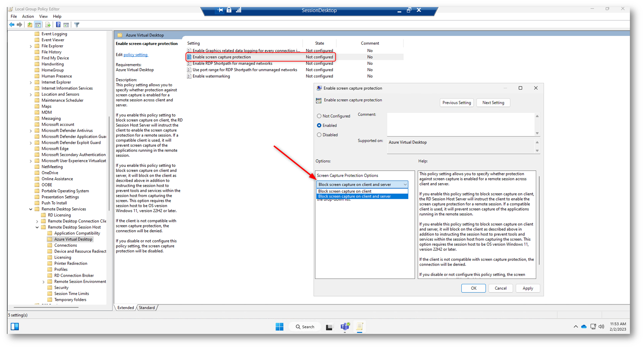
Task: Toggle Show/Hide Action Pane toolbar icon
Action: [x=66, y=25]
